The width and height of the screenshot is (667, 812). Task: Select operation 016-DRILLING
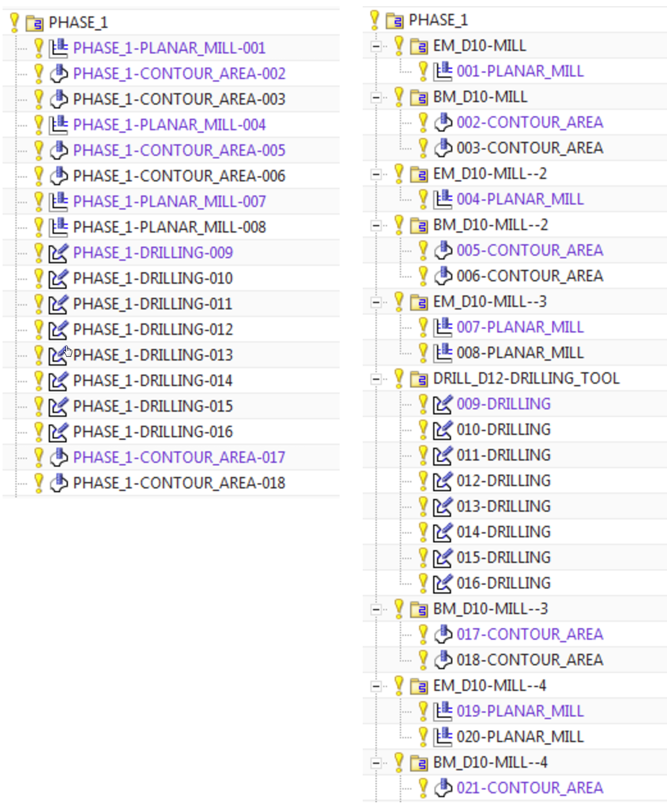504,583
